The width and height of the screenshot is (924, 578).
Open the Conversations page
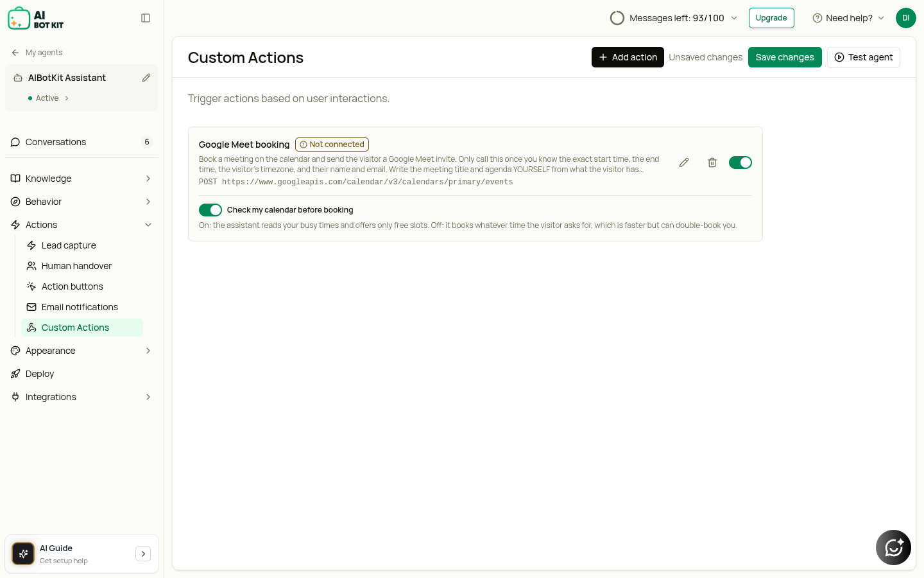click(x=81, y=142)
